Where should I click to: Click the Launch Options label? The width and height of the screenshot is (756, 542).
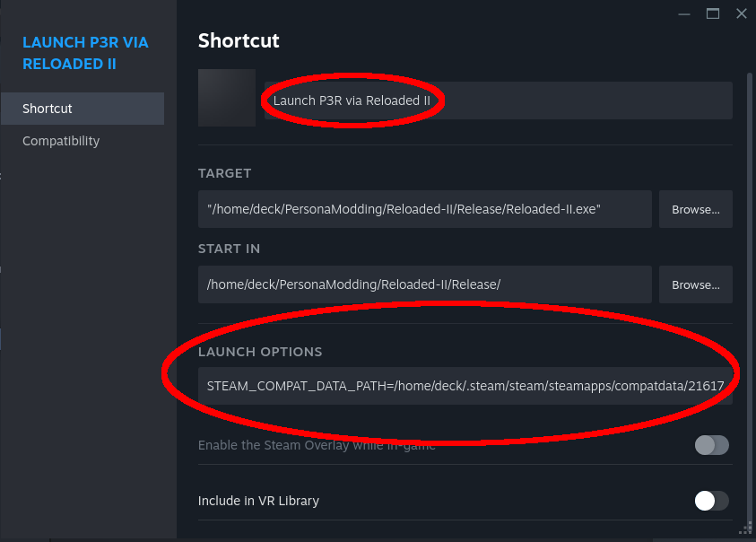[260, 352]
